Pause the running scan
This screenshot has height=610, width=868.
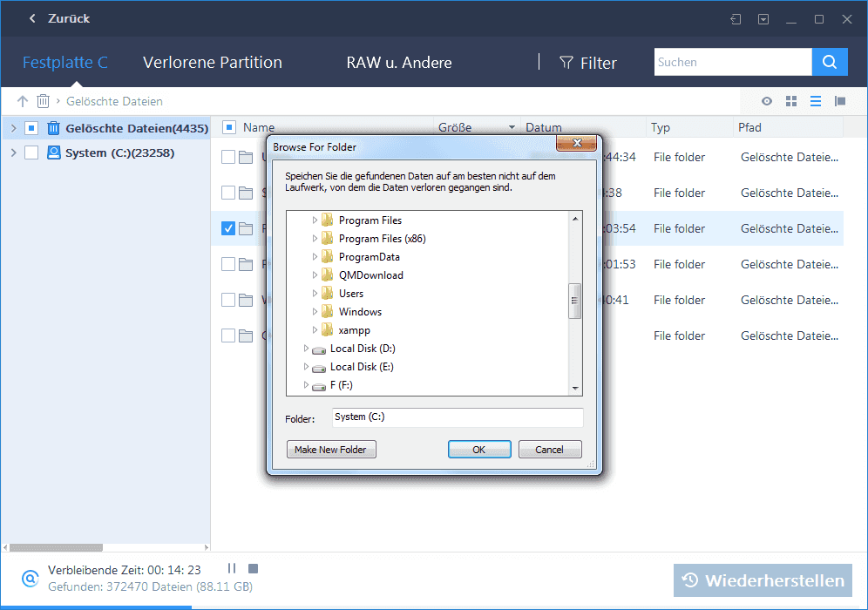[x=232, y=569]
